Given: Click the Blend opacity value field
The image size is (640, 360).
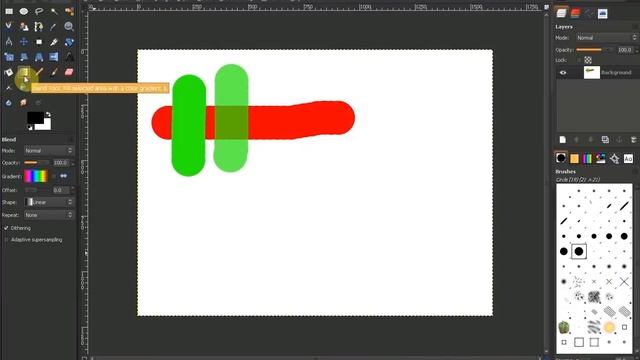Looking at the screenshot, I should click(x=61, y=162).
